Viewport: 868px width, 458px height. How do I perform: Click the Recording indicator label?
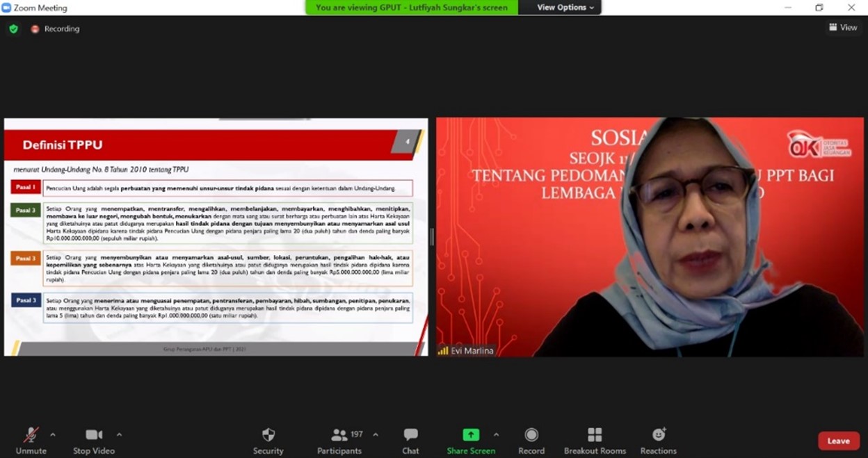[x=61, y=29]
